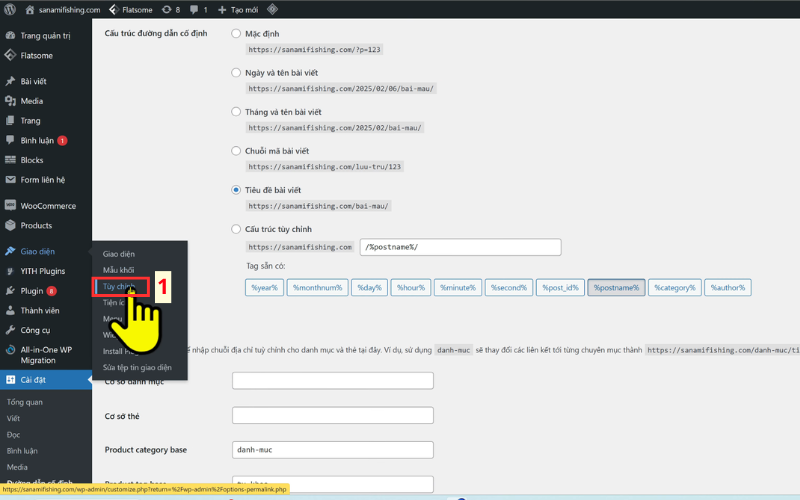Select Chuỗi mã bài viết radio
This screenshot has height=500, width=800.
(x=236, y=151)
